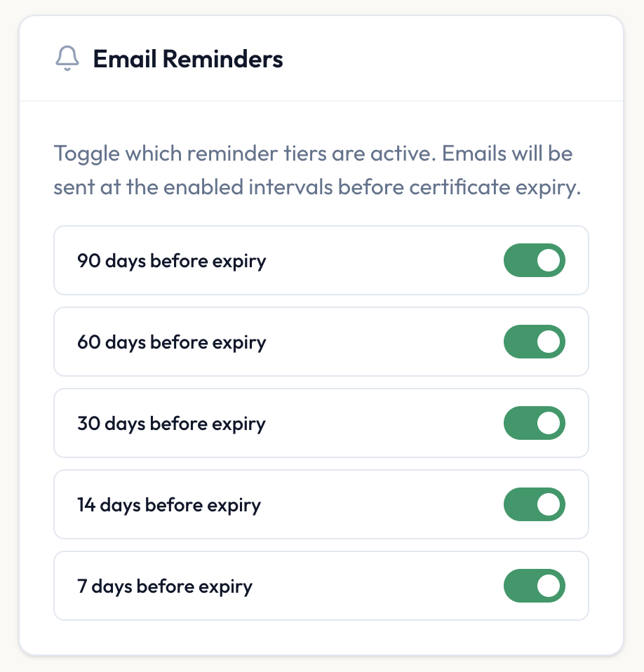644x672 pixels.
Task: Click the green track of the 30 days toggle
Action: 518,423
